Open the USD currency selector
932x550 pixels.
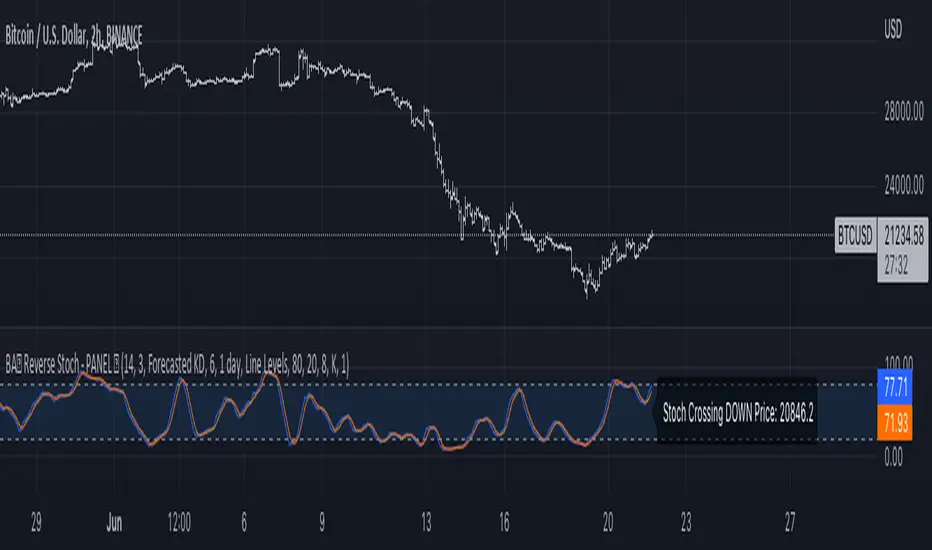coord(893,30)
